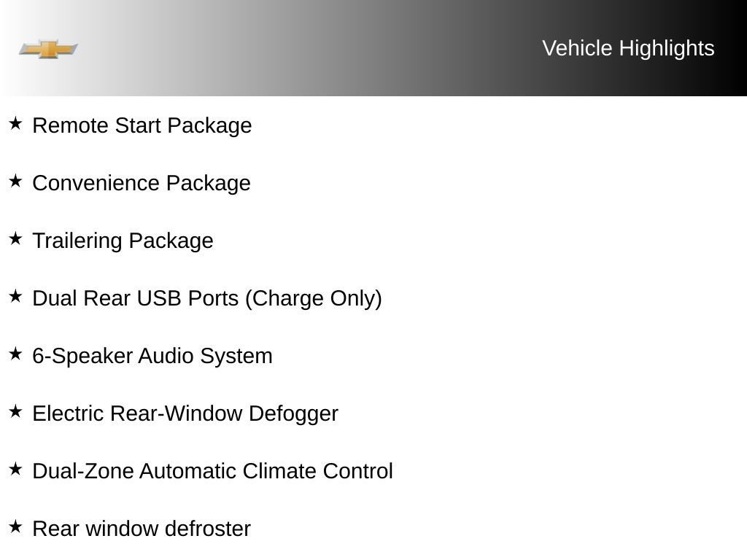Select the Remote Start Package text

[142, 126]
